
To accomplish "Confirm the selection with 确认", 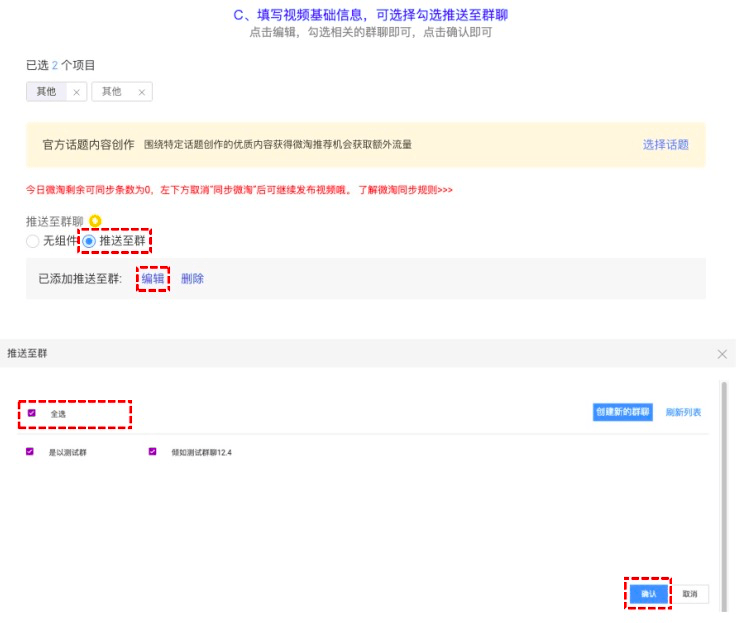I will [648, 593].
